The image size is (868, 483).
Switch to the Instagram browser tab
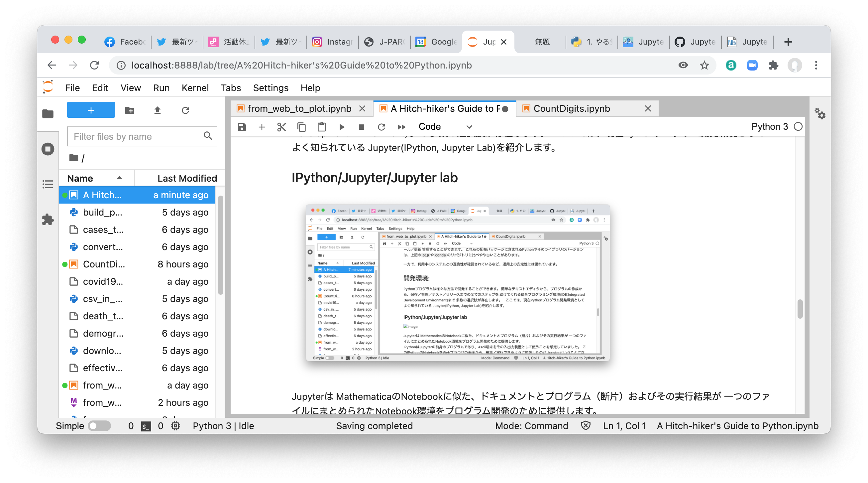tap(332, 42)
